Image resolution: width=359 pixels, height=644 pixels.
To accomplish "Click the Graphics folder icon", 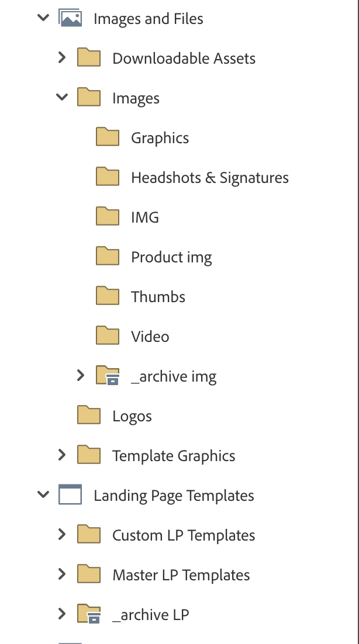I will click(x=108, y=137).
